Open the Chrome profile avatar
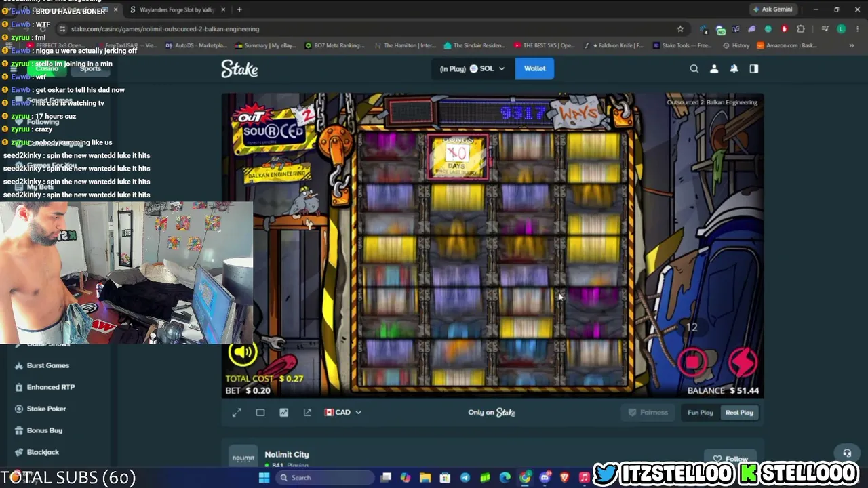The height and width of the screenshot is (488, 868). pos(841,29)
